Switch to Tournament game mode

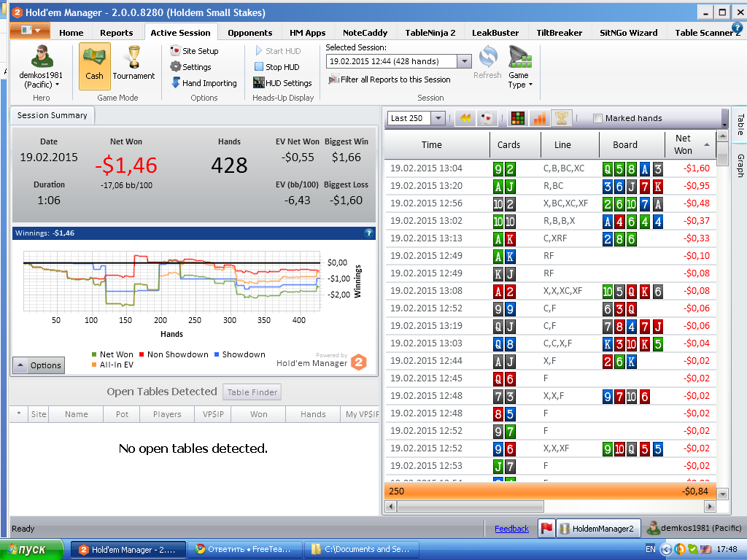(x=134, y=63)
